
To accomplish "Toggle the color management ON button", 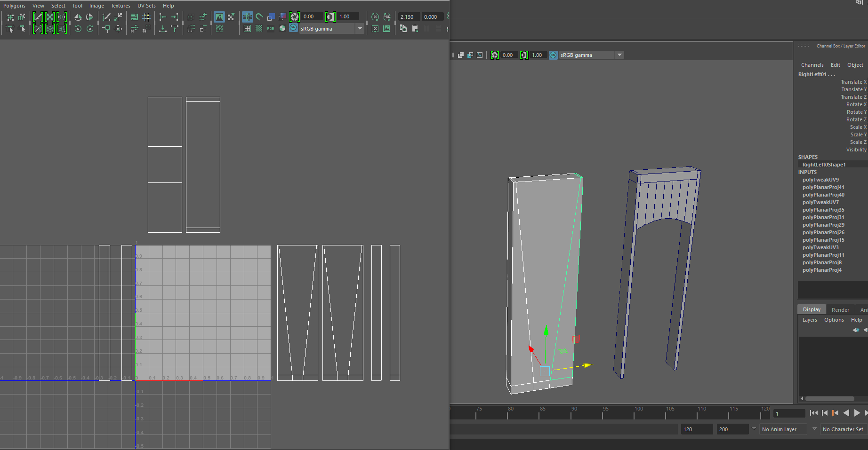I will (293, 28).
